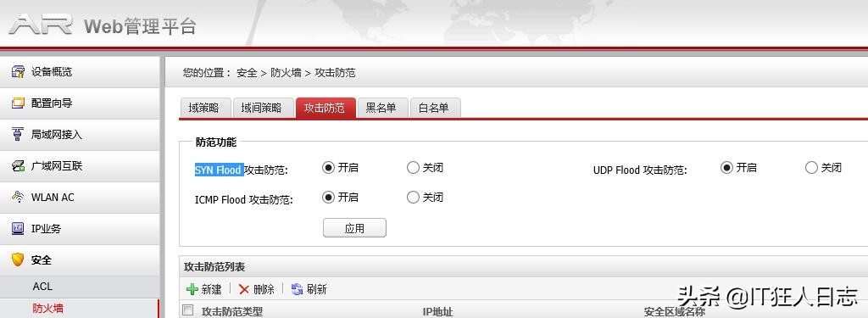Click the 刷新 refresh arrows icon
The height and width of the screenshot is (318, 868).
[298, 288]
